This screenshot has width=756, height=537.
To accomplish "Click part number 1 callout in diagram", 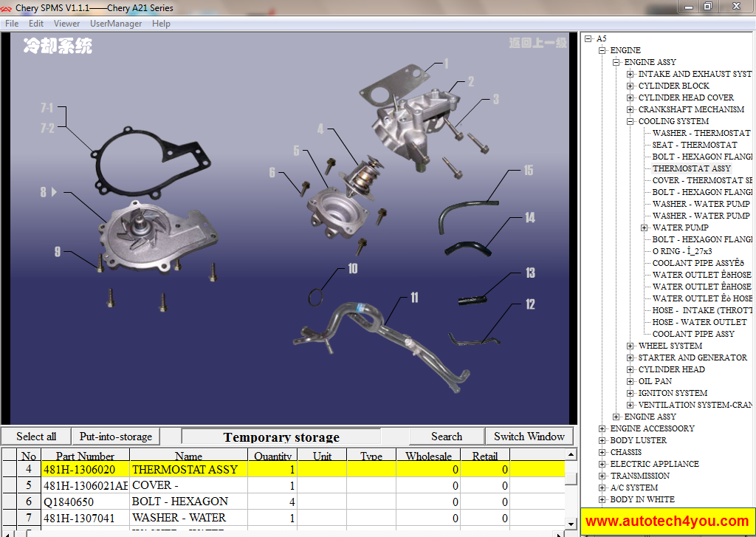I will pos(446,64).
